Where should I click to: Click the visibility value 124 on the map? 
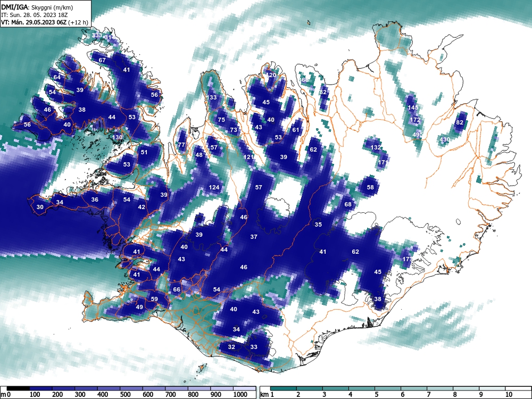point(214,187)
